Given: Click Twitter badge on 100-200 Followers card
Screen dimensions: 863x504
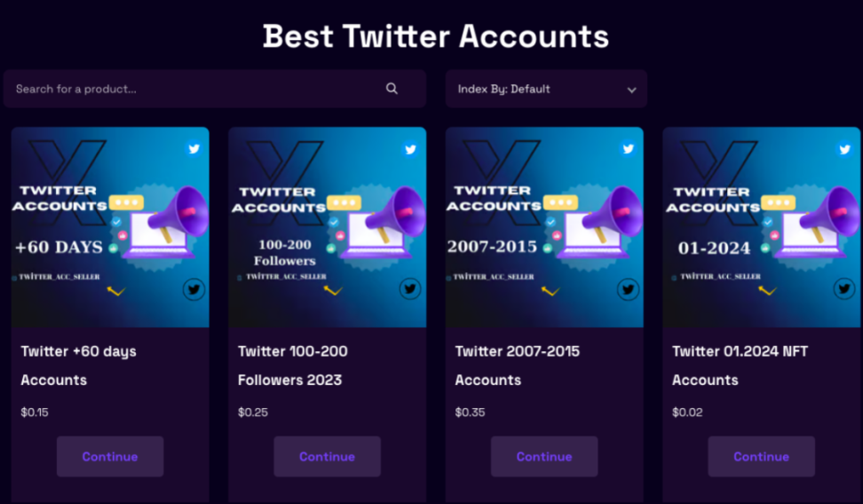Looking at the screenshot, I should point(410,149).
